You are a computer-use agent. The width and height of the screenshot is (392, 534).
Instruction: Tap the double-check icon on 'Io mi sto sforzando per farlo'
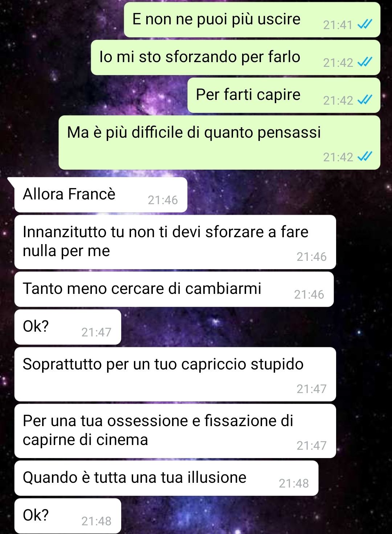(365, 62)
